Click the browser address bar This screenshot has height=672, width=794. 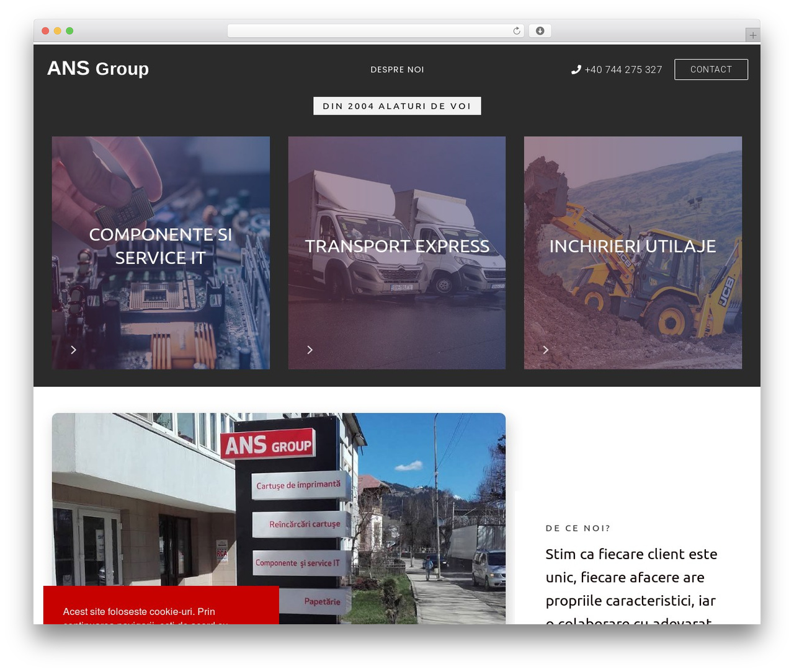tap(375, 31)
